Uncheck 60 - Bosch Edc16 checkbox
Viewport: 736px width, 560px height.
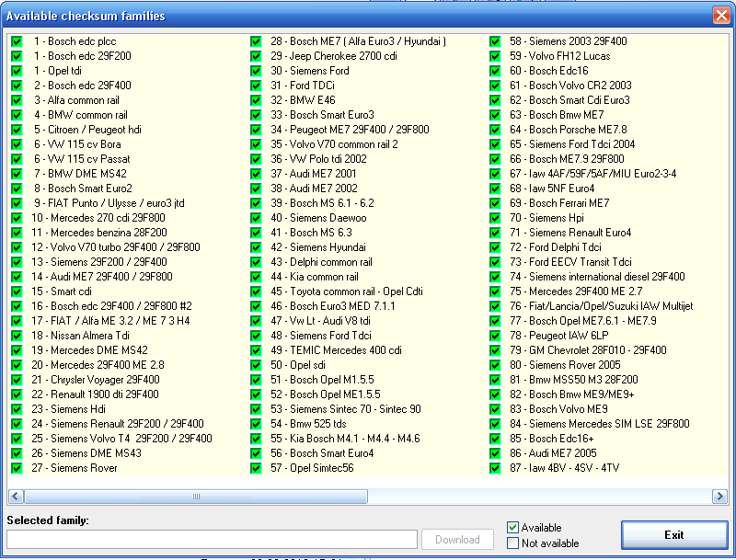(x=495, y=71)
